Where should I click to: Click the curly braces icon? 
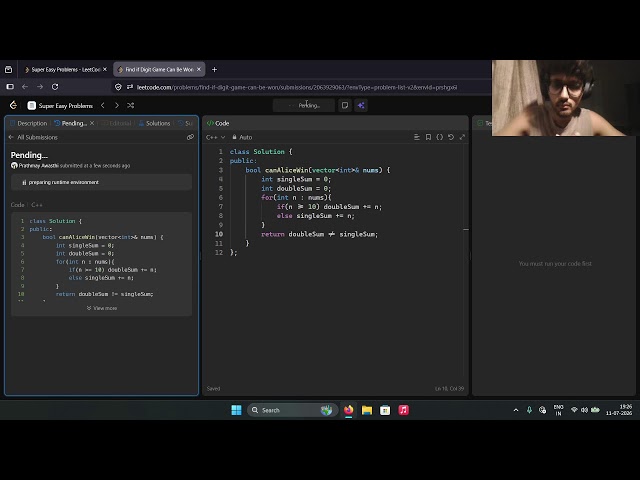tap(440, 137)
